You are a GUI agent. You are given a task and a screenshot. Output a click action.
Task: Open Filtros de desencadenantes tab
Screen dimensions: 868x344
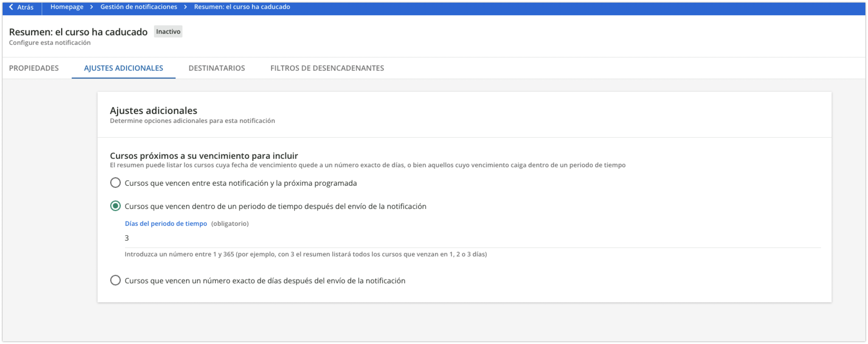click(327, 68)
